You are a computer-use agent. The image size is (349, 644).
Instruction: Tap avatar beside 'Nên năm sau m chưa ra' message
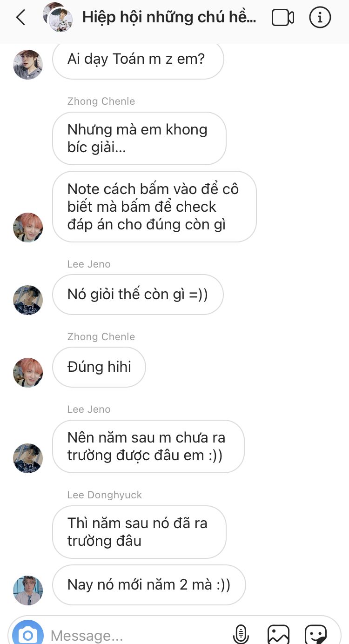28,458
